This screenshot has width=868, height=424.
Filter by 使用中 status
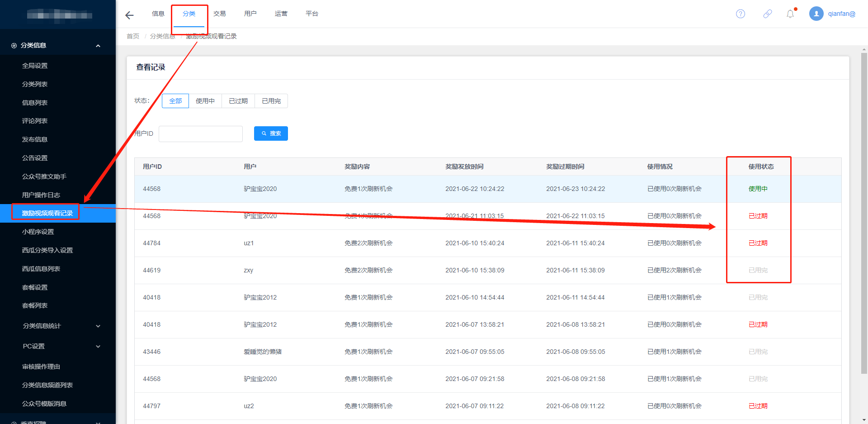(205, 101)
